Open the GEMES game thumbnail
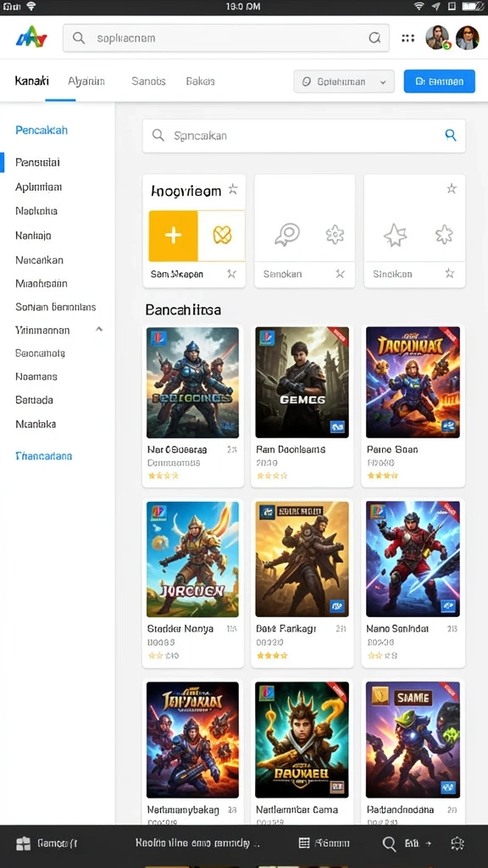 [302, 382]
